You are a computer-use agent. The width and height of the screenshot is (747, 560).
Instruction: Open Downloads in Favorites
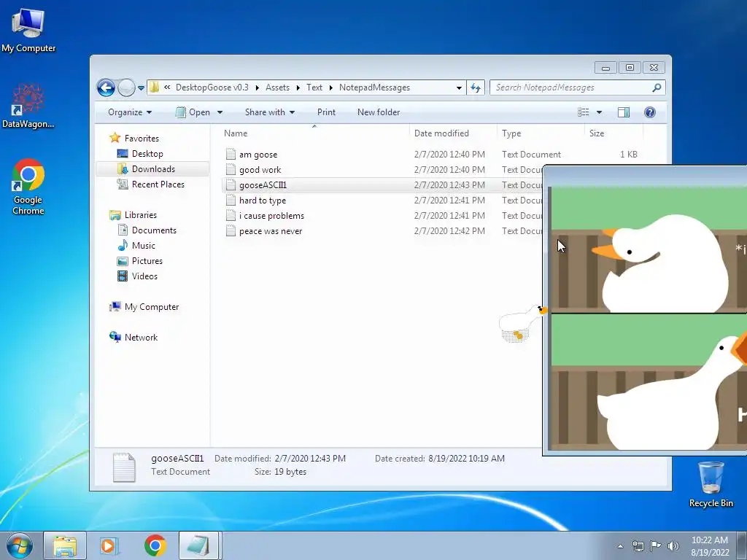point(153,169)
